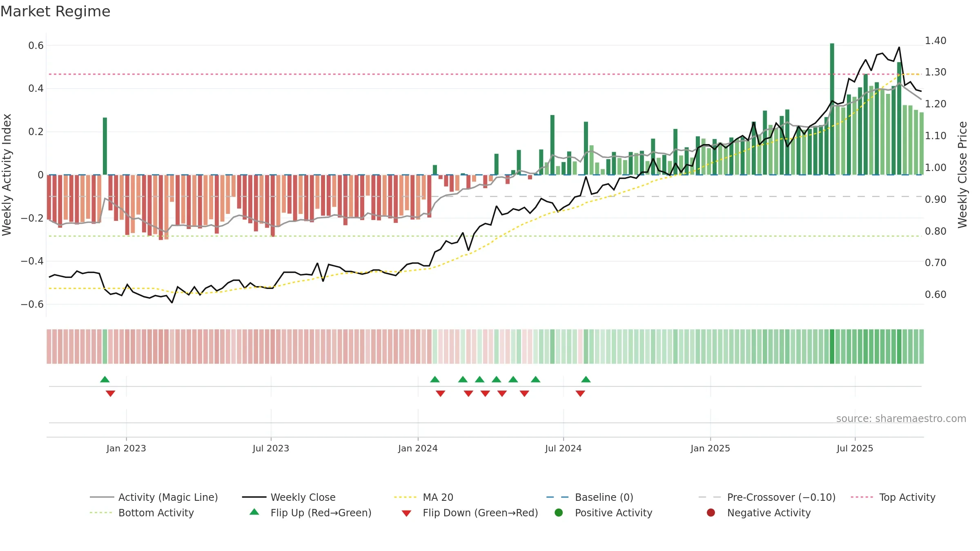The height and width of the screenshot is (551, 980).
Task: Toggle Pre-Crossover (−0.10) legend entry
Action: [767, 497]
